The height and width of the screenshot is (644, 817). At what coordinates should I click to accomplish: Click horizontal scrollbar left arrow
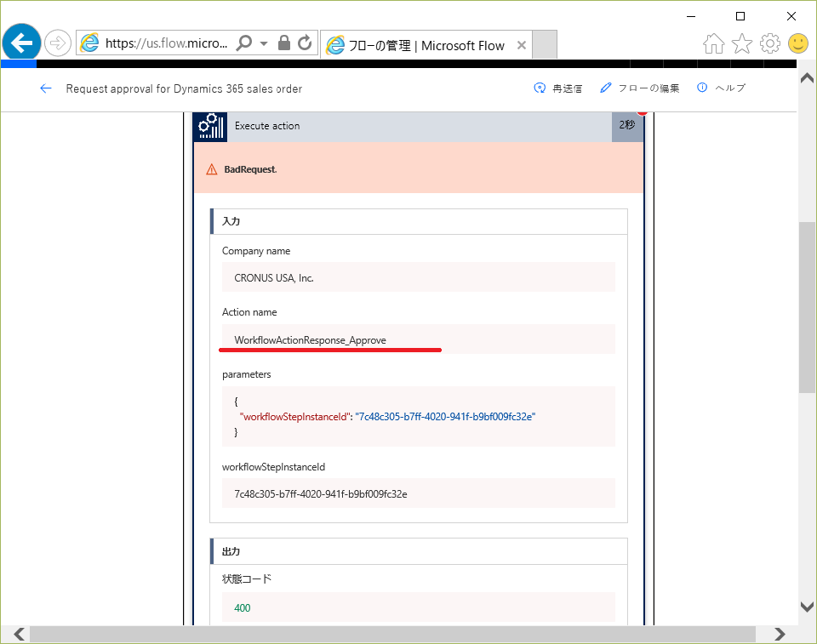click(19, 634)
